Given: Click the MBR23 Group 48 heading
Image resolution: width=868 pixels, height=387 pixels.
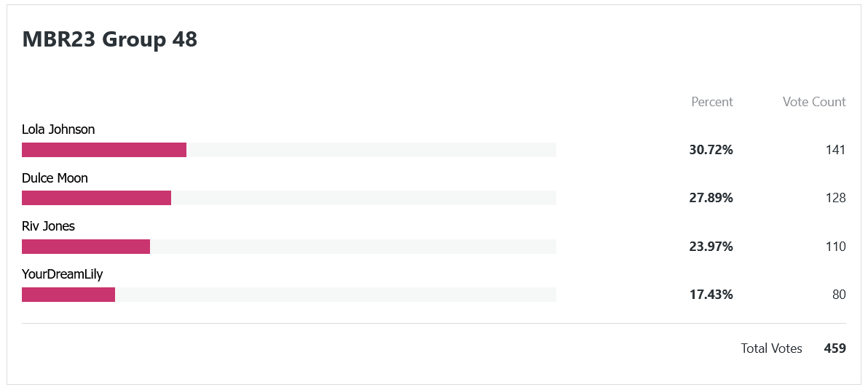Looking at the screenshot, I should coord(110,40).
